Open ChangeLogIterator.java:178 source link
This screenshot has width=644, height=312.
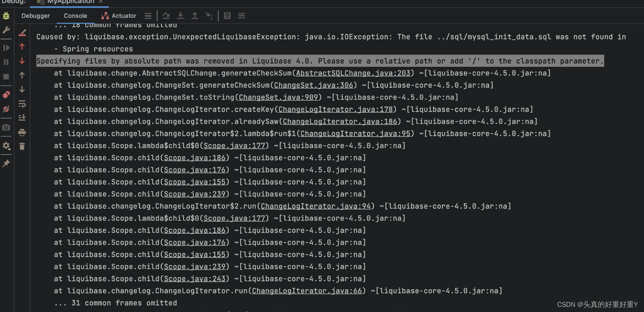click(x=335, y=109)
